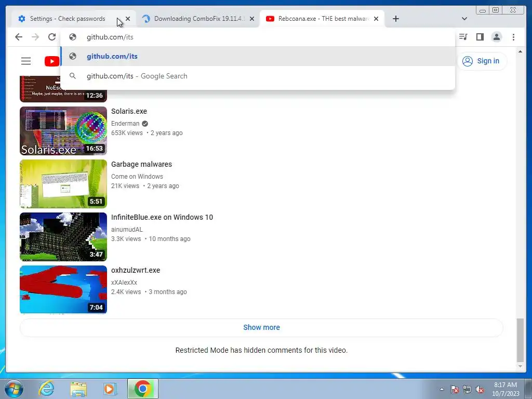Click Show more related videos
This screenshot has width=532, height=399.
261,327
